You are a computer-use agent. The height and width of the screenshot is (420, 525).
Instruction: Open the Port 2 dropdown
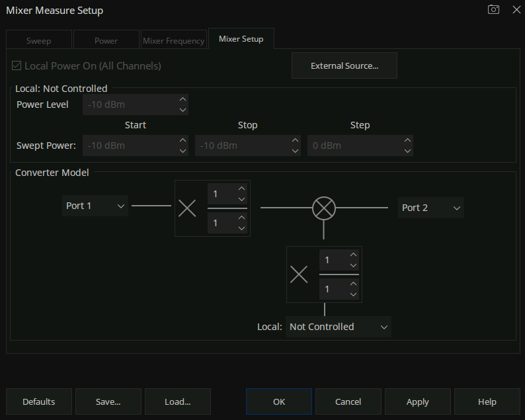(x=430, y=208)
